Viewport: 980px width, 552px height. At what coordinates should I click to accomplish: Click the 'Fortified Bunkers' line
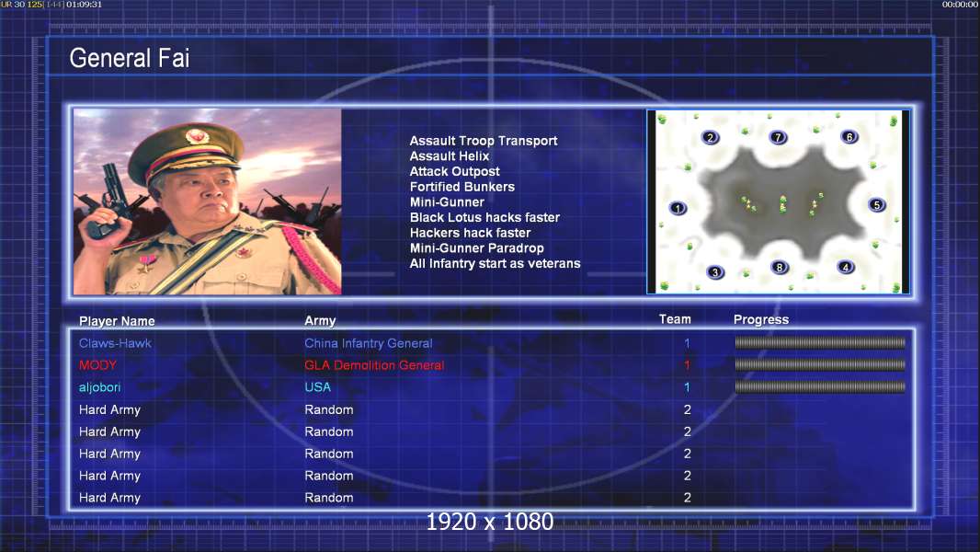[462, 187]
